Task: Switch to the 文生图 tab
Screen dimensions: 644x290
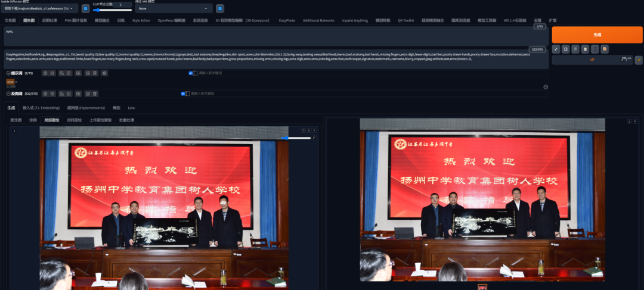Action: [x=10, y=20]
